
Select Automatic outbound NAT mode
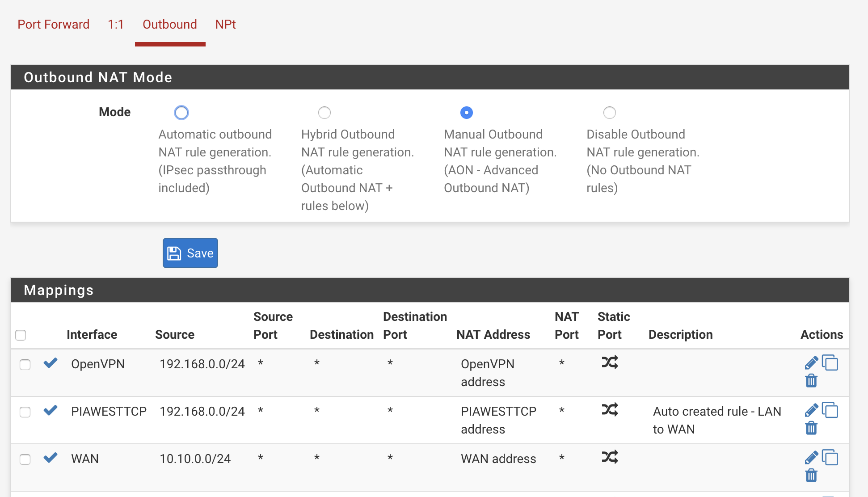[181, 113]
